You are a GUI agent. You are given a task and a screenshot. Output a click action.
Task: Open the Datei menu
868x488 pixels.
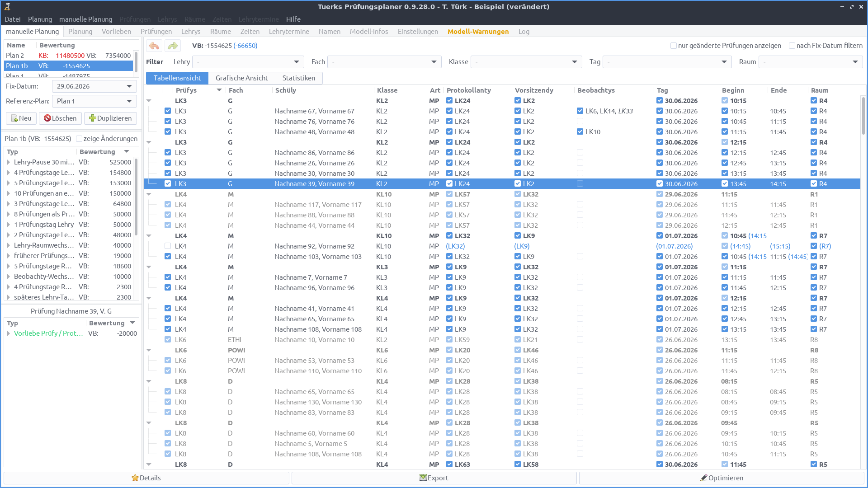tap(13, 19)
